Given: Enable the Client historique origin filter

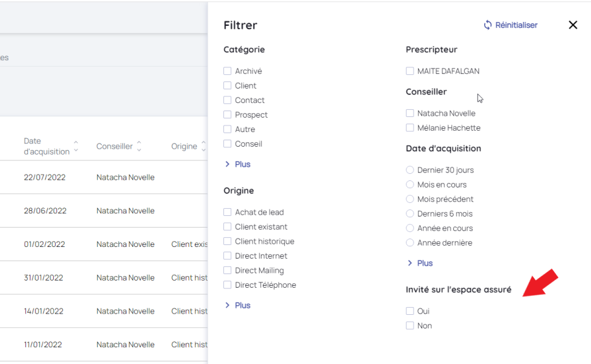Looking at the screenshot, I should (x=228, y=242).
